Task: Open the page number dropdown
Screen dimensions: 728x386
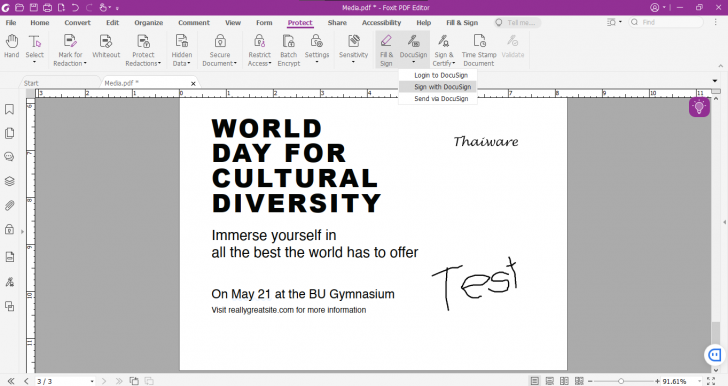Action: point(92,381)
